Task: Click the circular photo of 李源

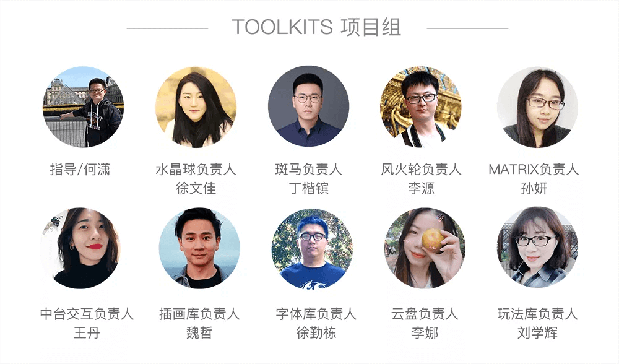Action: click(421, 106)
